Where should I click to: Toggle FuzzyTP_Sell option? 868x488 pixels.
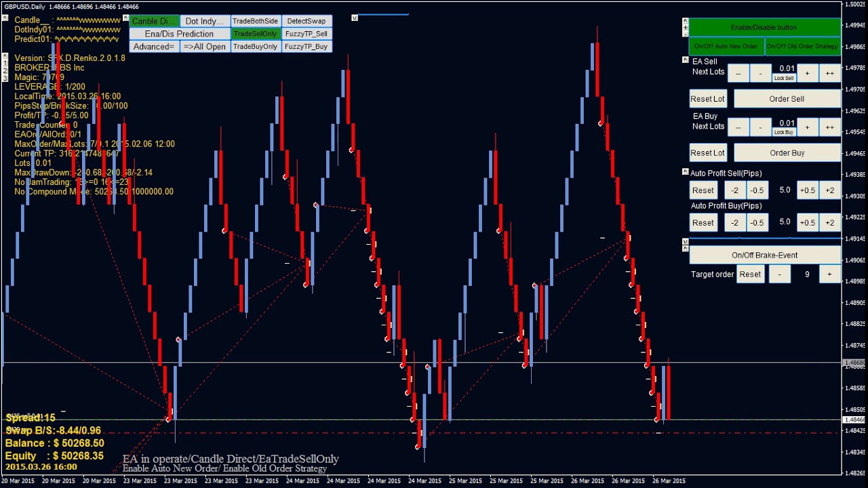(x=307, y=34)
